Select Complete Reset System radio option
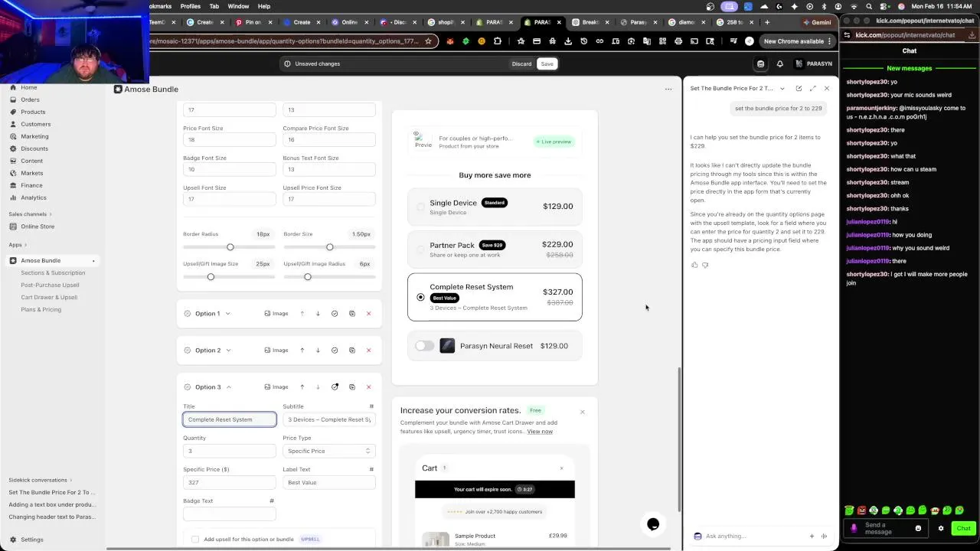980x551 pixels. tap(420, 297)
